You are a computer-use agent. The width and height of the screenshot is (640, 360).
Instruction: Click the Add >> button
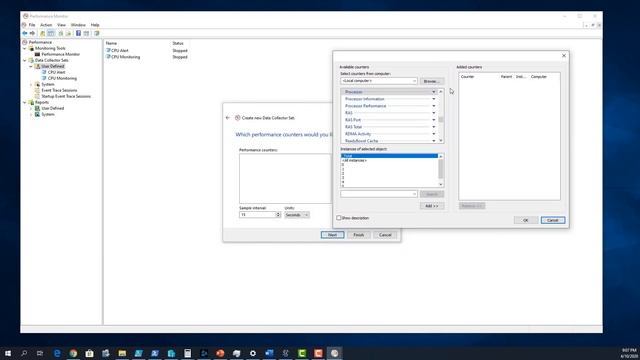click(432, 206)
